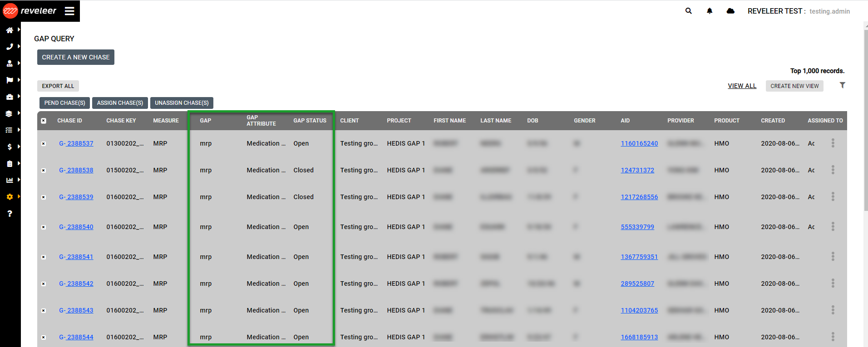
Task: Open row actions menu for G-2388538
Action: [833, 170]
